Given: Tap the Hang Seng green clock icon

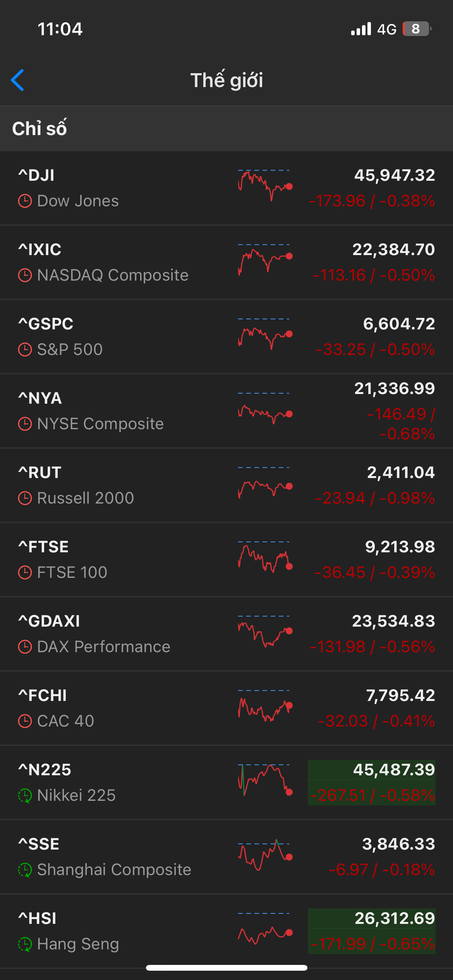Looking at the screenshot, I should click(x=25, y=944).
